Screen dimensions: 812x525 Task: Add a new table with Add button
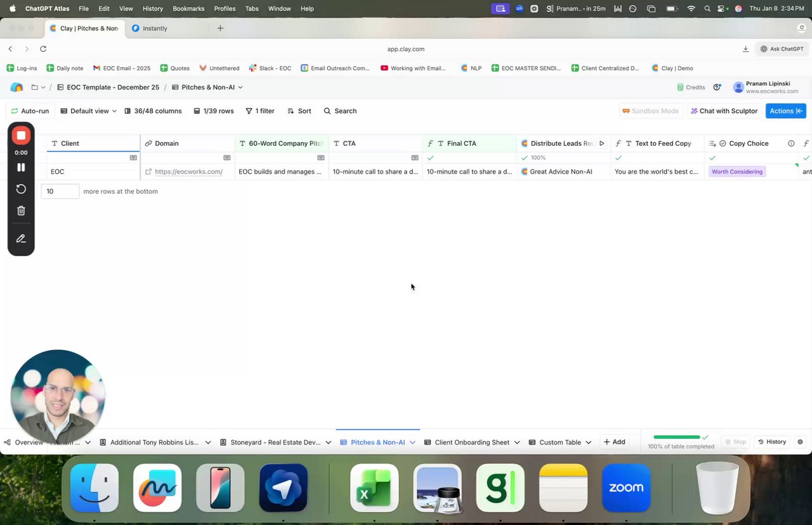pos(614,442)
